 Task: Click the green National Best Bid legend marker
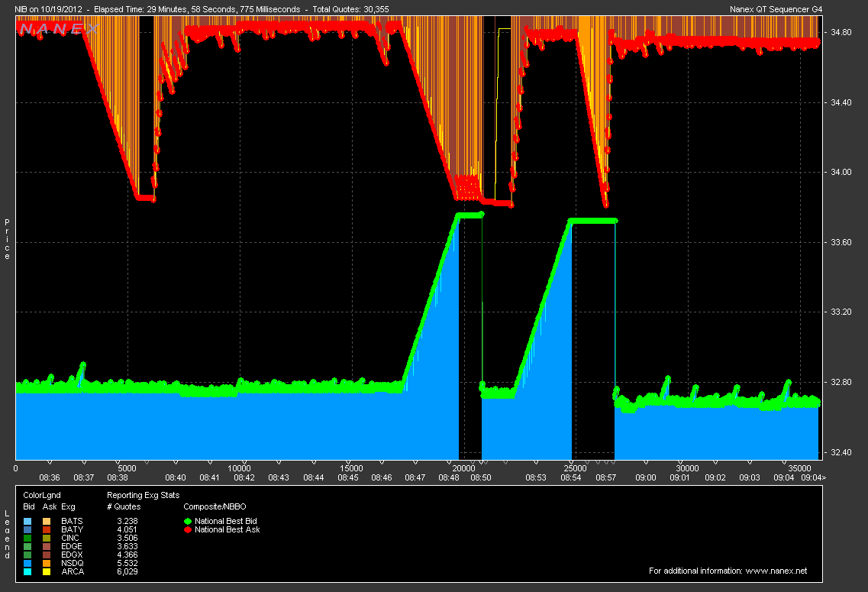[188, 521]
